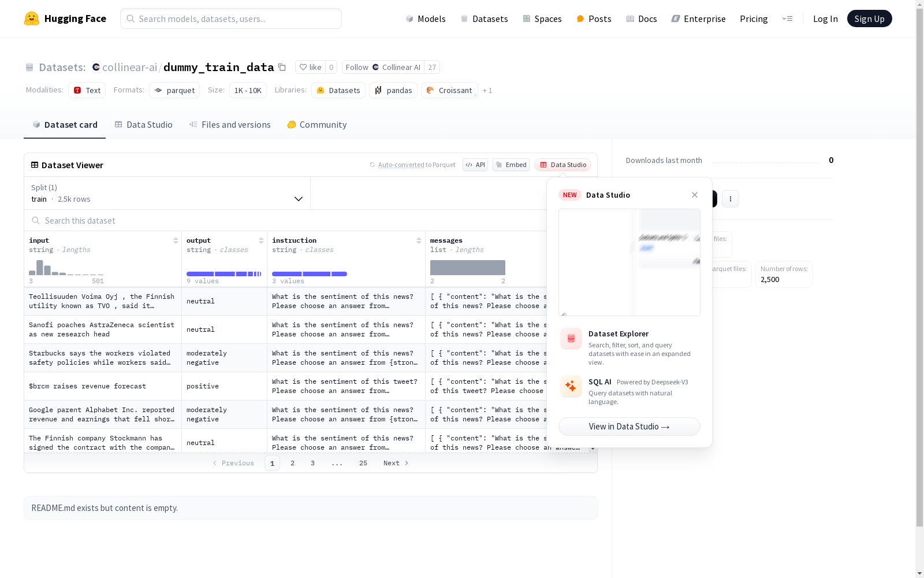Screen dimensions: 924x578
Task: Click the positive output cell
Action: coord(224,386)
